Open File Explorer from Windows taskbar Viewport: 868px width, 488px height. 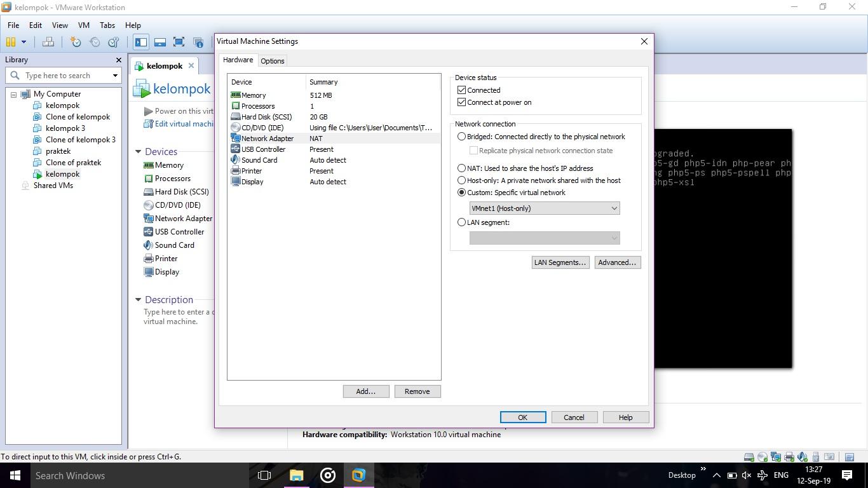coord(297,475)
